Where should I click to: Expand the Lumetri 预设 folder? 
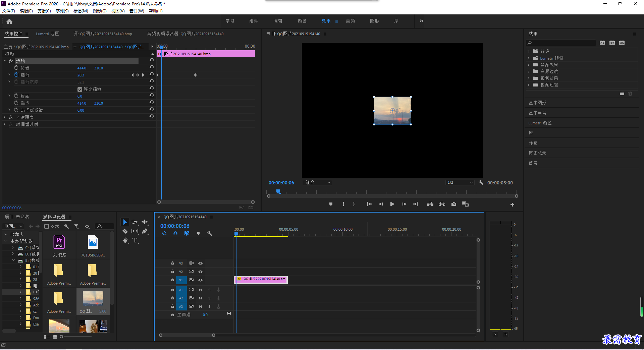[x=529, y=58]
